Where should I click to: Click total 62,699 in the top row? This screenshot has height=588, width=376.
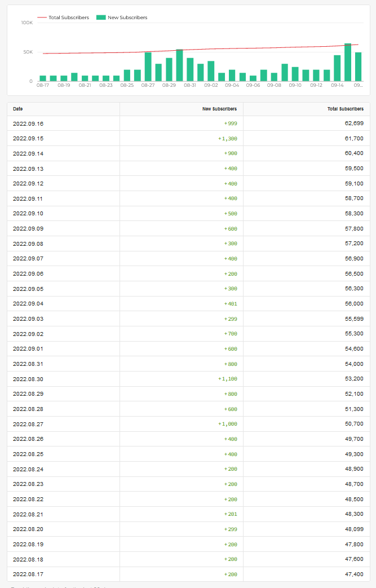354,123
